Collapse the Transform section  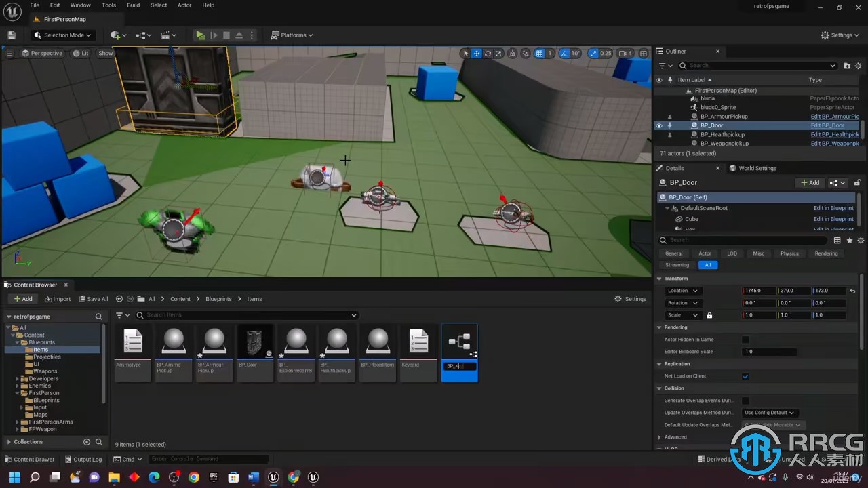(659, 279)
